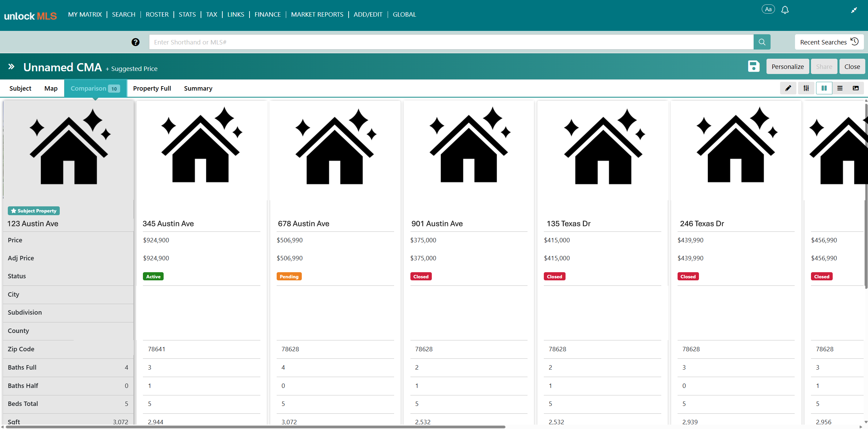Switch to the Summary tab
This screenshot has height=429, width=868.
pyautogui.click(x=198, y=88)
